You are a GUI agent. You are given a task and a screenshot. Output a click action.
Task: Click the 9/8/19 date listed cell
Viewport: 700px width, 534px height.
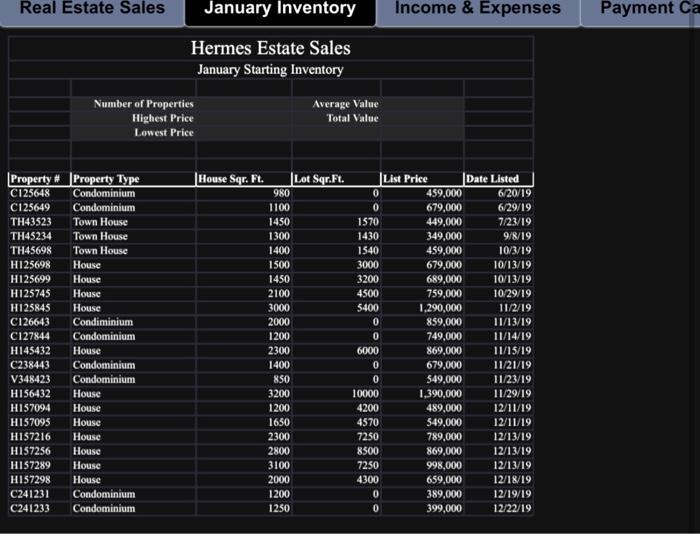click(499, 236)
